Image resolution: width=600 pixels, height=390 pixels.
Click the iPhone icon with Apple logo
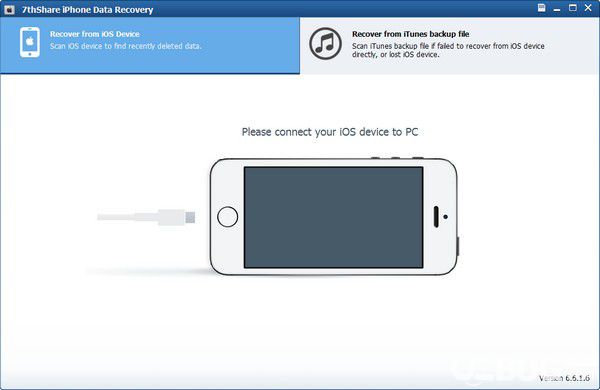click(x=30, y=42)
